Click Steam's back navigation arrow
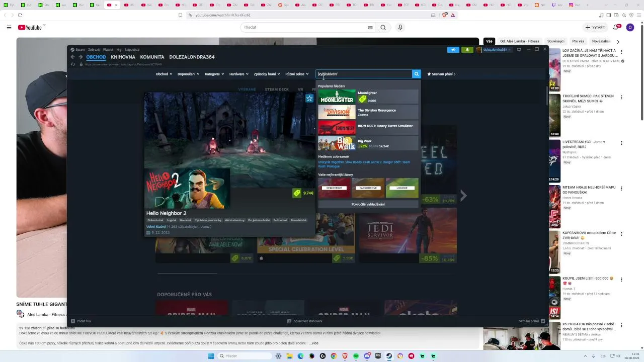Image resolution: width=644 pixels, height=362 pixels. [x=73, y=57]
